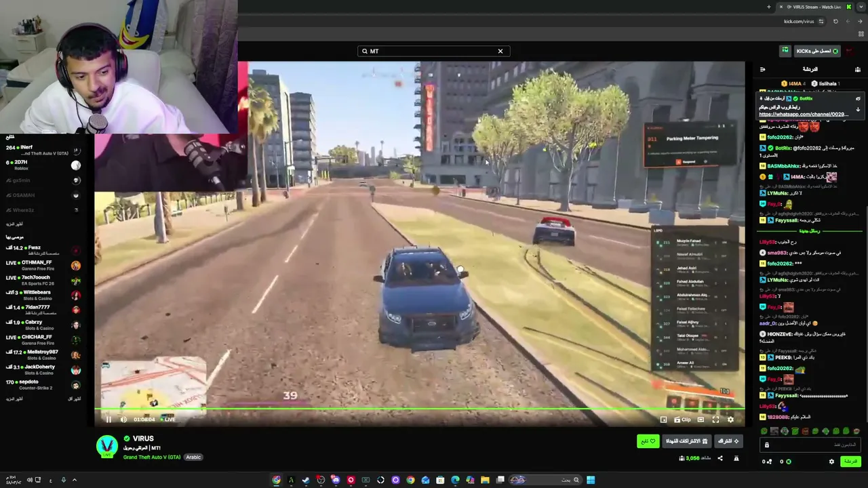The image size is (868, 488).
Task: Show more followed channels
Action: pyautogui.click(x=15, y=224)
